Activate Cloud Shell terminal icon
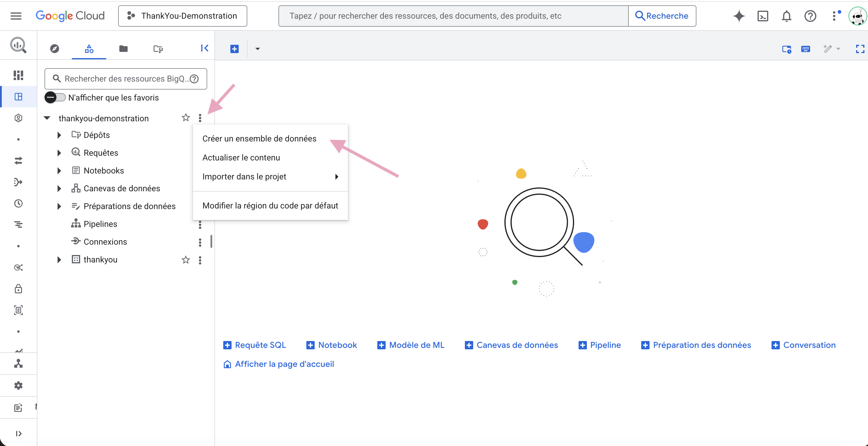This screenshot has height=446, width=868. [x=763, y=16]
